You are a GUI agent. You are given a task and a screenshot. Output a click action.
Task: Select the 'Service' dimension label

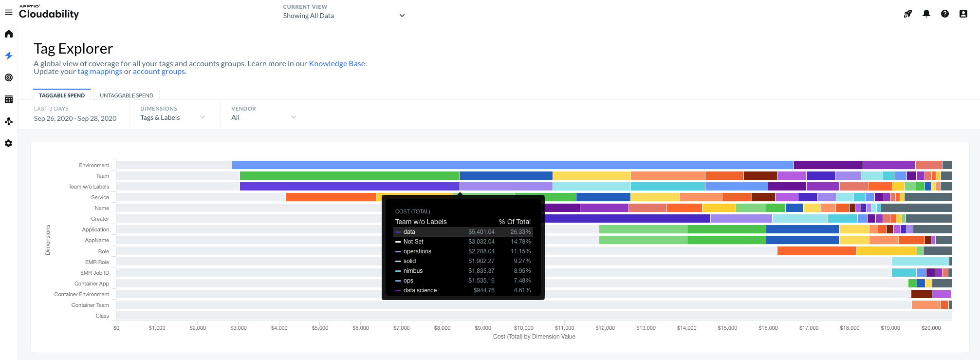point(100,197)
